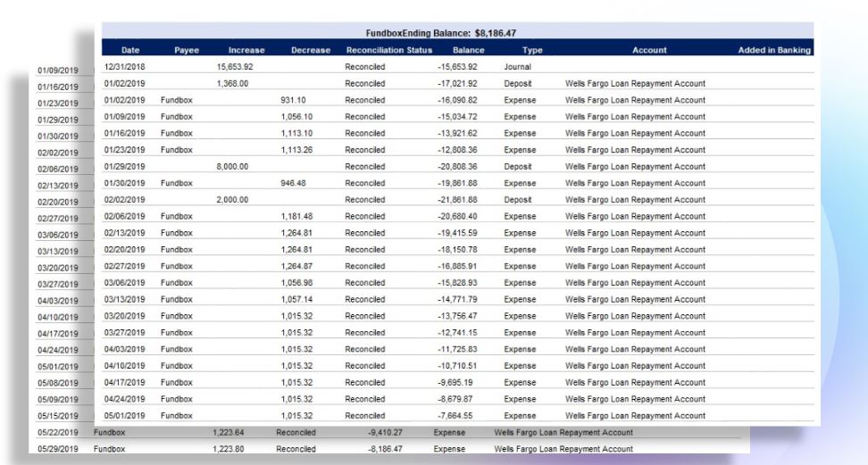The image size is (868, 465).
Task: Click the 1,113.10 decrease amount
Action: point(296,133)
